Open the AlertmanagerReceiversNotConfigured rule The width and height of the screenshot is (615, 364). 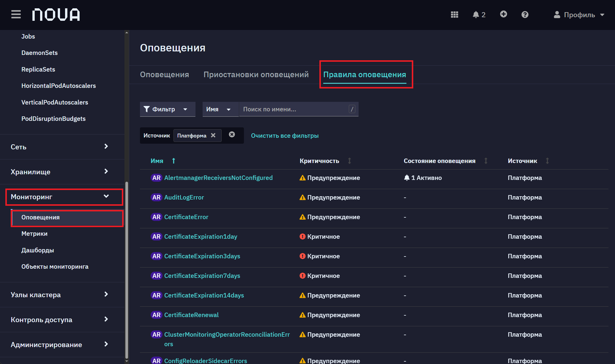point(218,178)
